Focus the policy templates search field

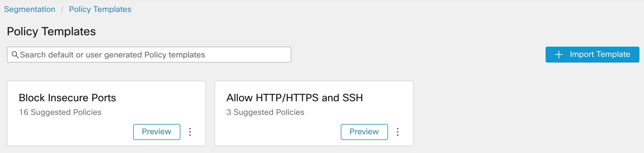(x=149, y=55)
